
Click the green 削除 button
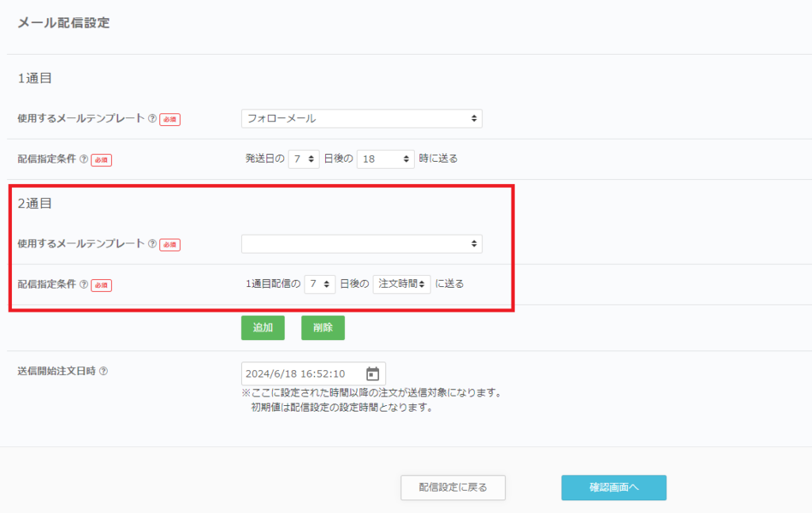[x=323, y=327]
